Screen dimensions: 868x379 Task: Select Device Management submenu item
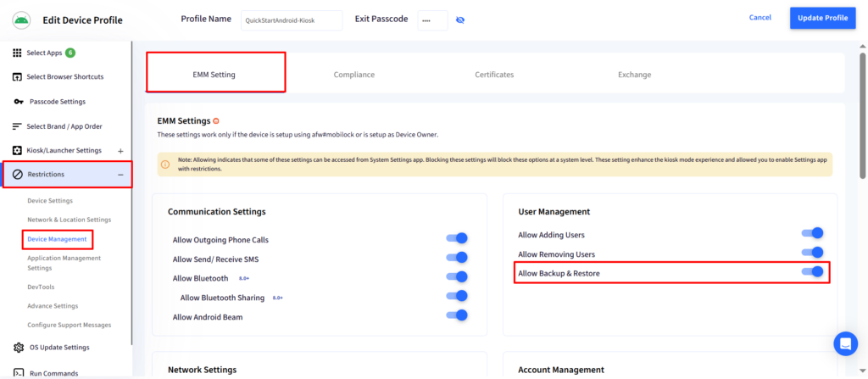click(x=57, y=239)
